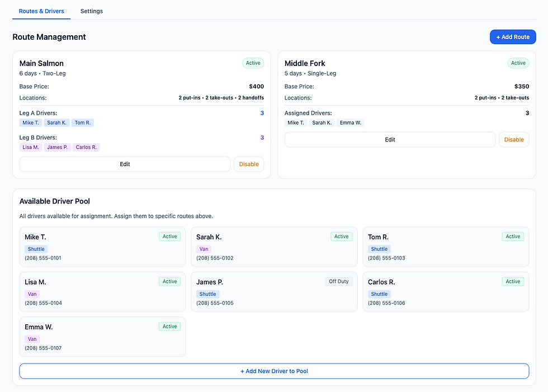Open the Edit form for Main Salmon route
This screenshot has height=392, width=548.
125,164
